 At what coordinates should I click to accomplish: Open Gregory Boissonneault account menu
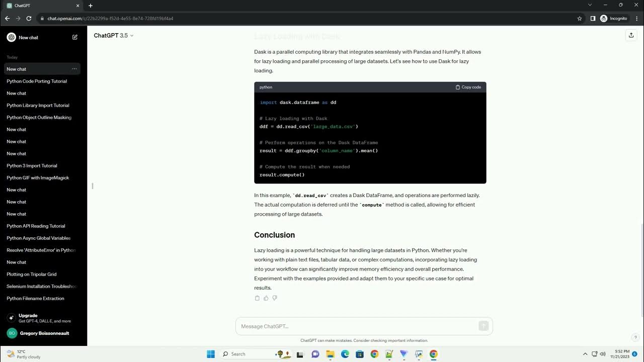(42, 333)
